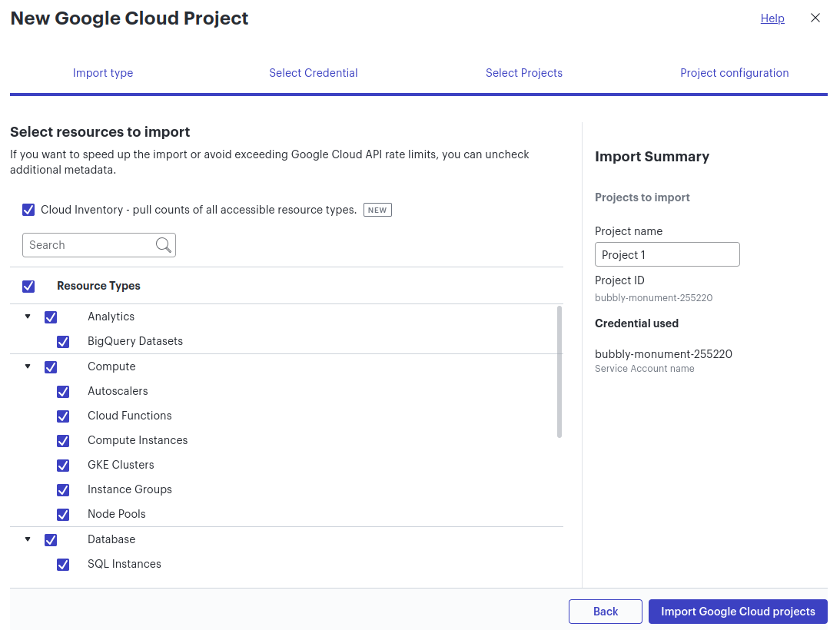Uncheck the BigQuery Datasets checkbox

(63, 342)
